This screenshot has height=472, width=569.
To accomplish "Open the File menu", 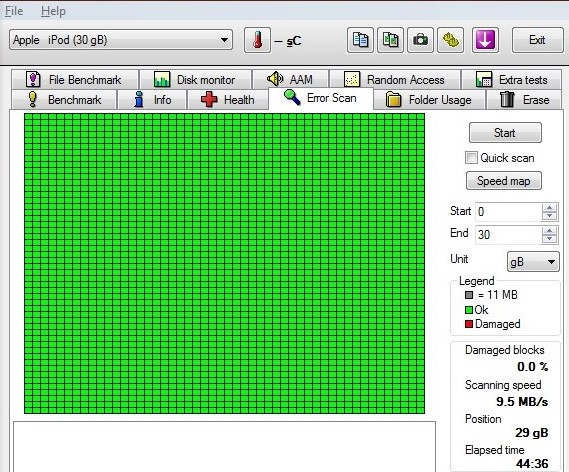I will [x=14, y=11].
